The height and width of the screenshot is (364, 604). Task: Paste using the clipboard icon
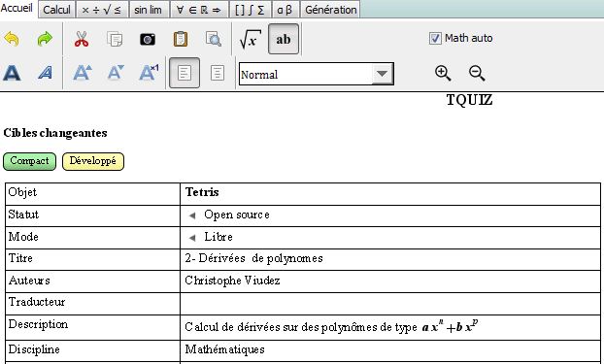click(x=181, y=39)
